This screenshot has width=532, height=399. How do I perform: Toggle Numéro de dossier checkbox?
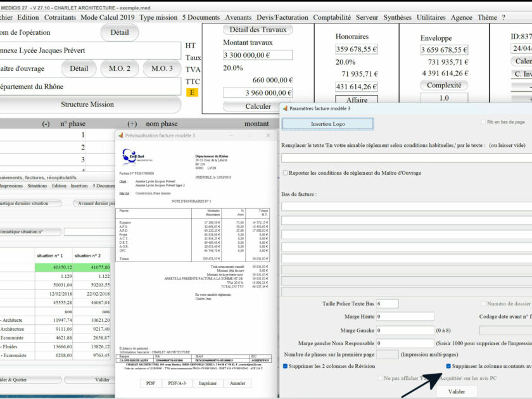click(x=483, y=303)
